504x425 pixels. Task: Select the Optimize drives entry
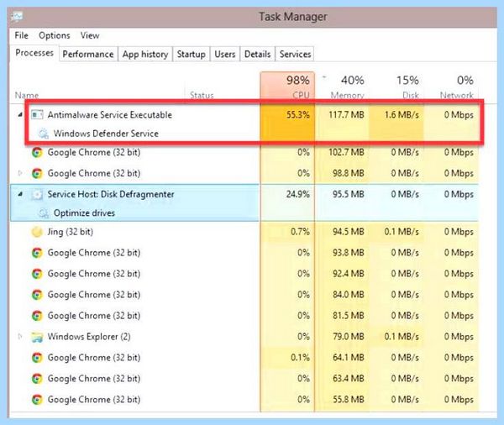tap(84, 212)
